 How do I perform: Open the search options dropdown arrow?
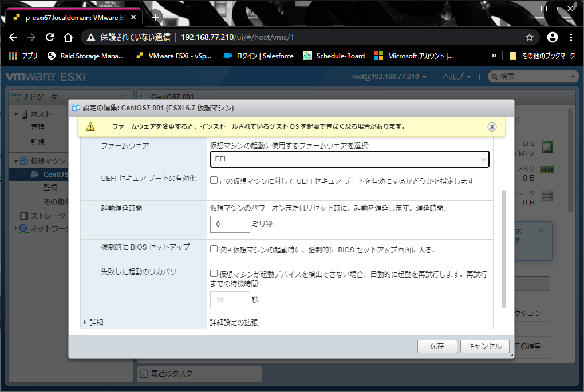tap(573, 77)
